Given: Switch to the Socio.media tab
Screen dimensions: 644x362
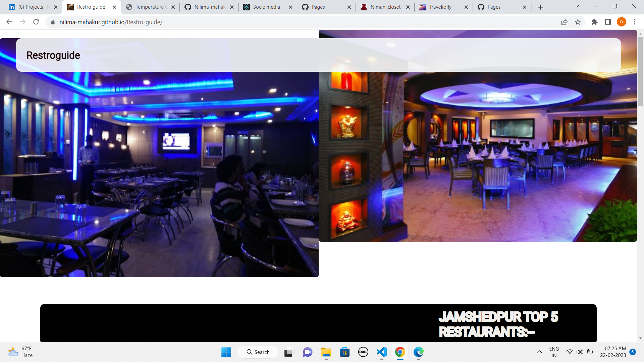Looking at the screenshot, I should click(266, 7).
